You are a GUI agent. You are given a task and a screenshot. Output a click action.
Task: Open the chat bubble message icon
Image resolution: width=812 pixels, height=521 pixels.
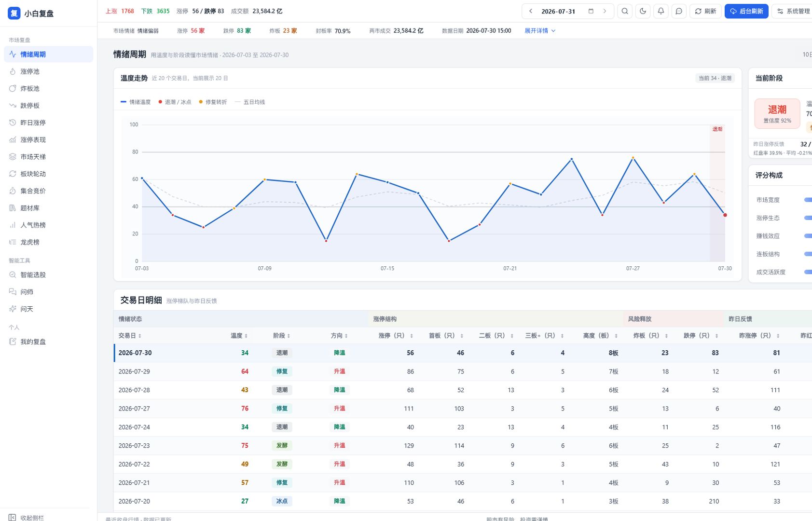[x=679, y=11]
